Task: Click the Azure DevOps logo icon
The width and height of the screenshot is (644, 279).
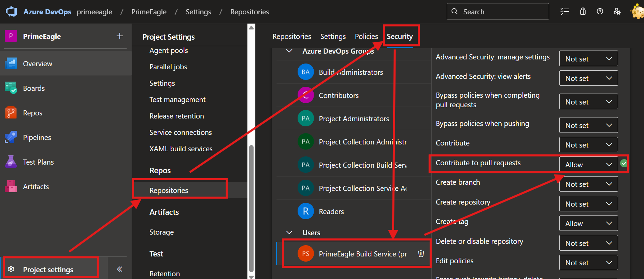Action: [12, 12]
